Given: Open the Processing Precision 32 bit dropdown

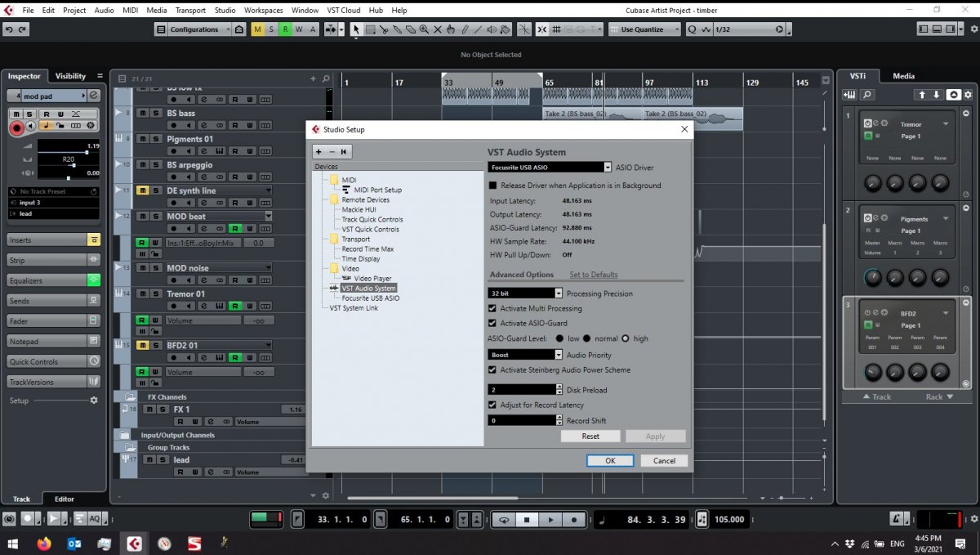Looking at the screenshot, I should [559, 293].
